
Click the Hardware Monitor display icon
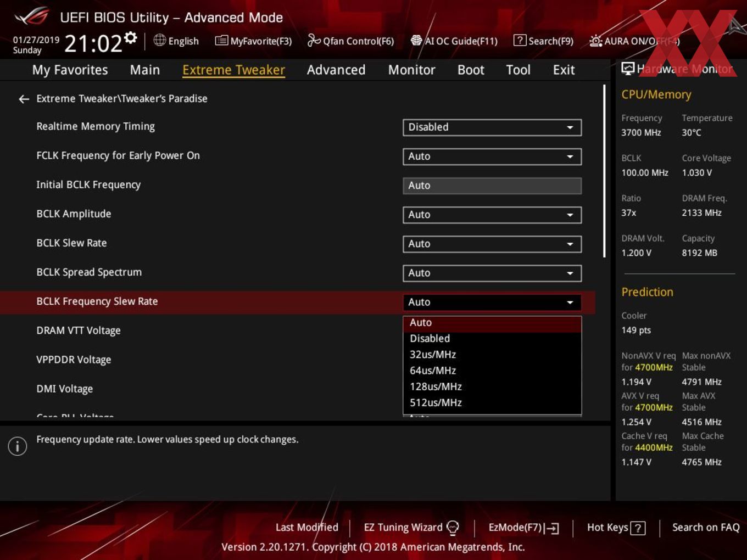pyautogui.click(x=628, y=68)
